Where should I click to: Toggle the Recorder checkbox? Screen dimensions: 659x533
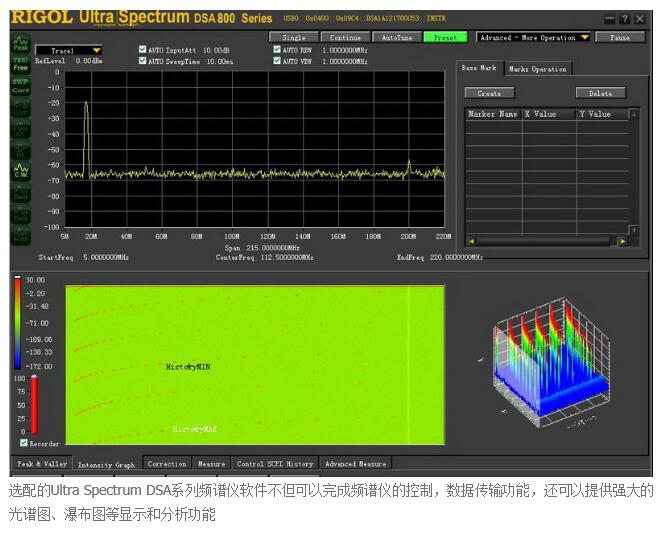(24, 443)
